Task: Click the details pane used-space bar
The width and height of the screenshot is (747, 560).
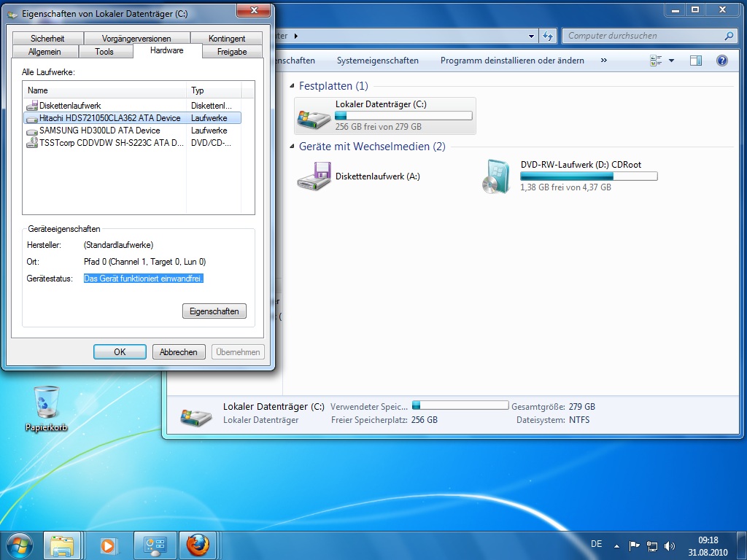Action: click(x=460, y=405)
